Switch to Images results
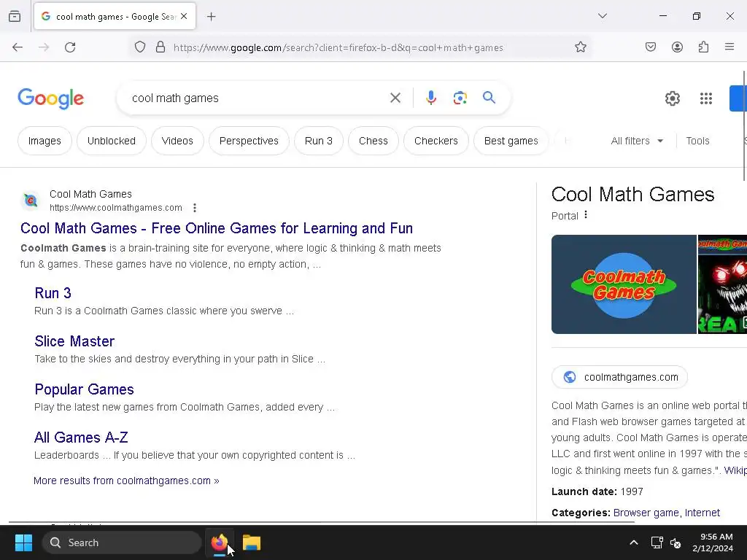 (x=44, y=141)
